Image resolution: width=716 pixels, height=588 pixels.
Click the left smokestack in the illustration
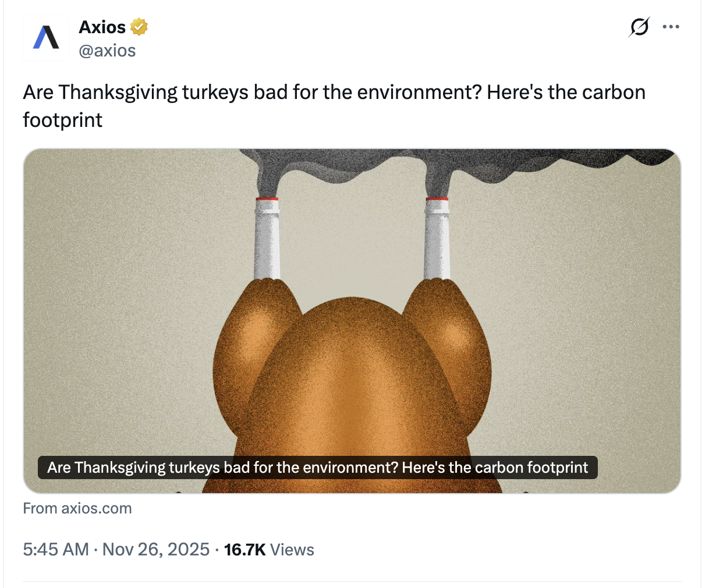[x=267, y=239]
